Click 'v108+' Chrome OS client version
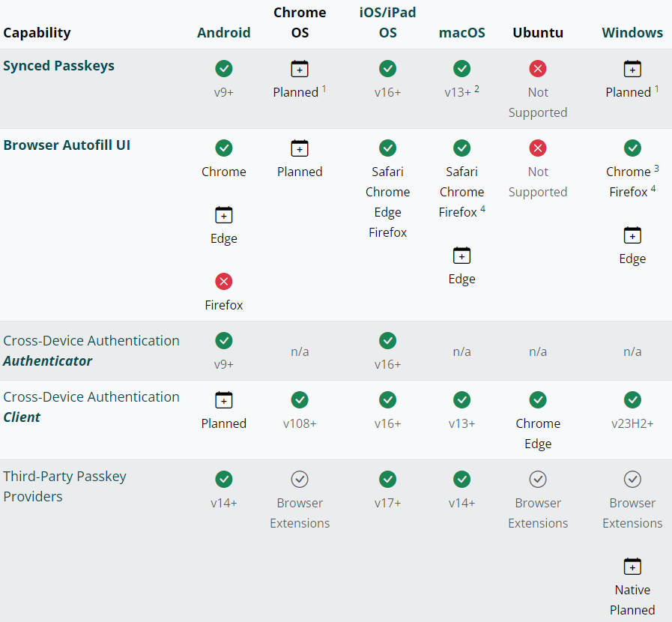 pos(300,423)
